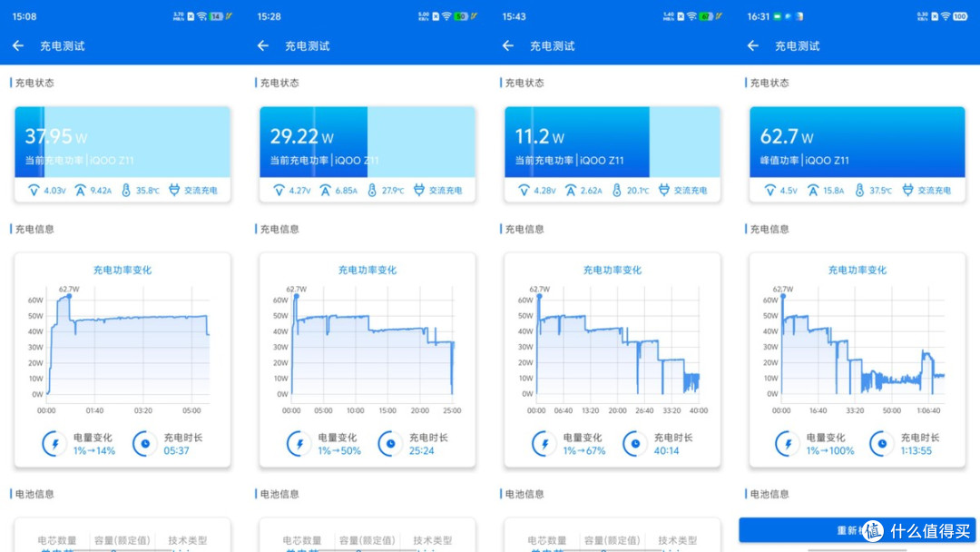
Task: Tap the 9.42A current reading
Action: coord(101,191)
